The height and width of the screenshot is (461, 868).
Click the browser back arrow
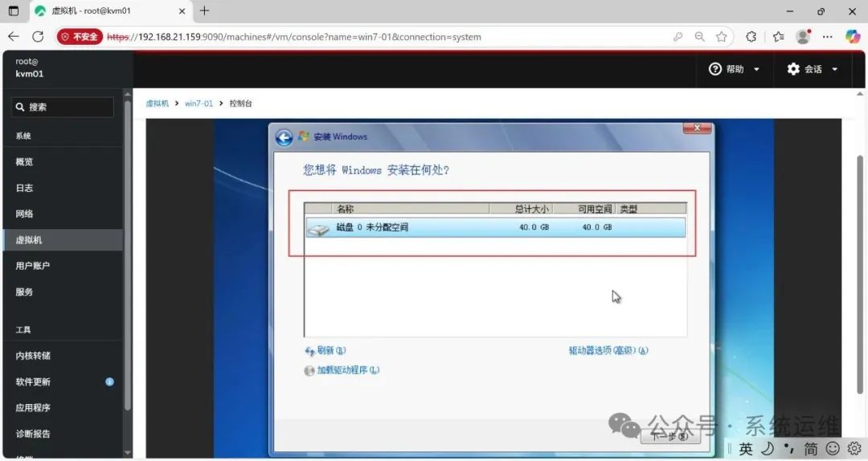(x=14, y=36)
